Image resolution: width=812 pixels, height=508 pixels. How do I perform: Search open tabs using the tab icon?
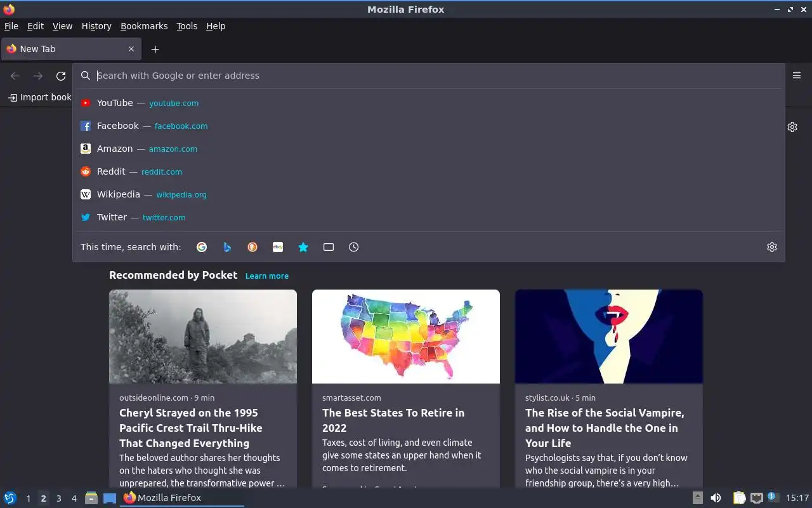(x=329, y=247)
